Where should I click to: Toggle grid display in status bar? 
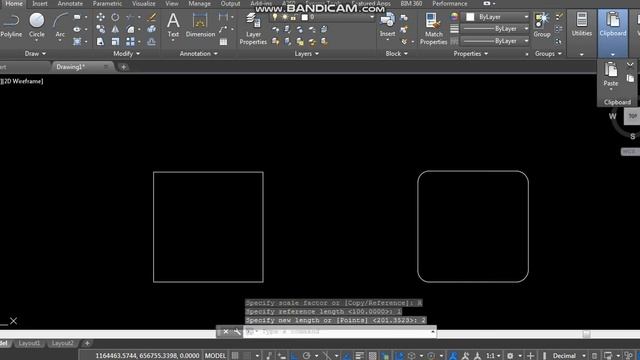[x=235, y=356]
